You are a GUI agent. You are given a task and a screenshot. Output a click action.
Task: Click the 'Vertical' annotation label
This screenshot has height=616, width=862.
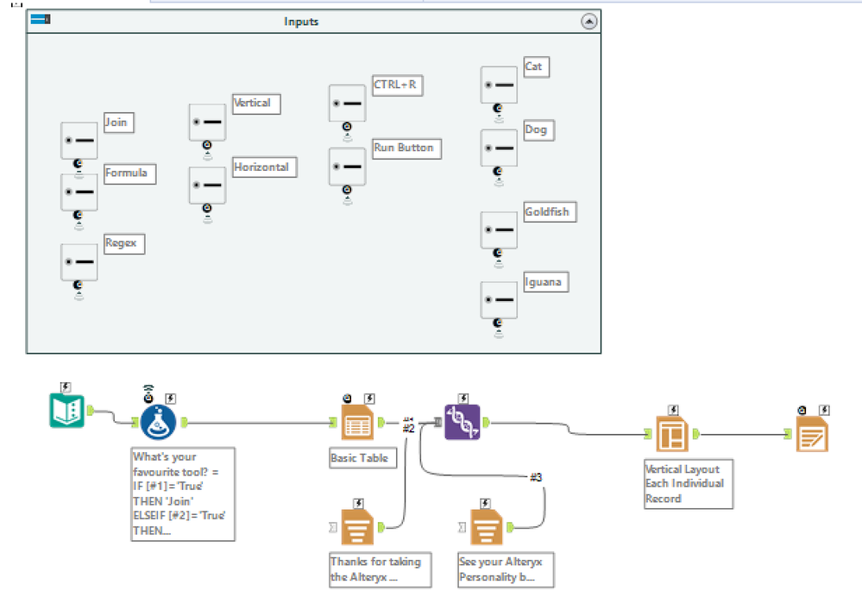point(256,104)
